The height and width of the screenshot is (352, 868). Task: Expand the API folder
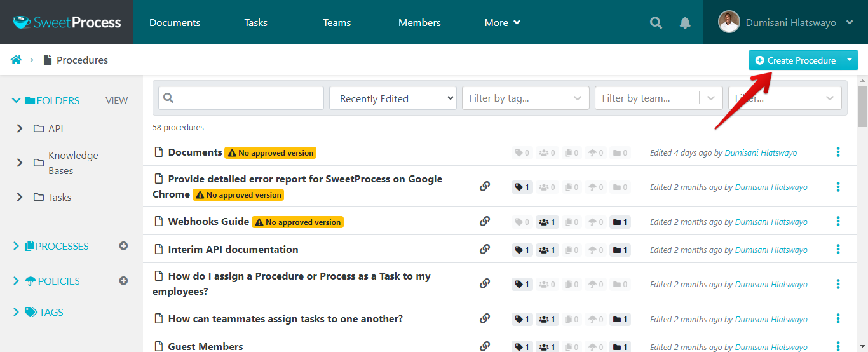pos(20,128)
